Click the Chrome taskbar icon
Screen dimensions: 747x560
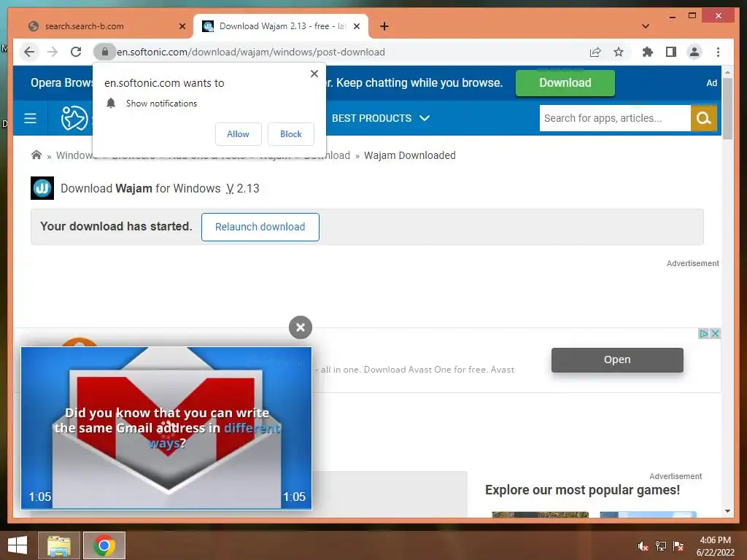point(104,545)
